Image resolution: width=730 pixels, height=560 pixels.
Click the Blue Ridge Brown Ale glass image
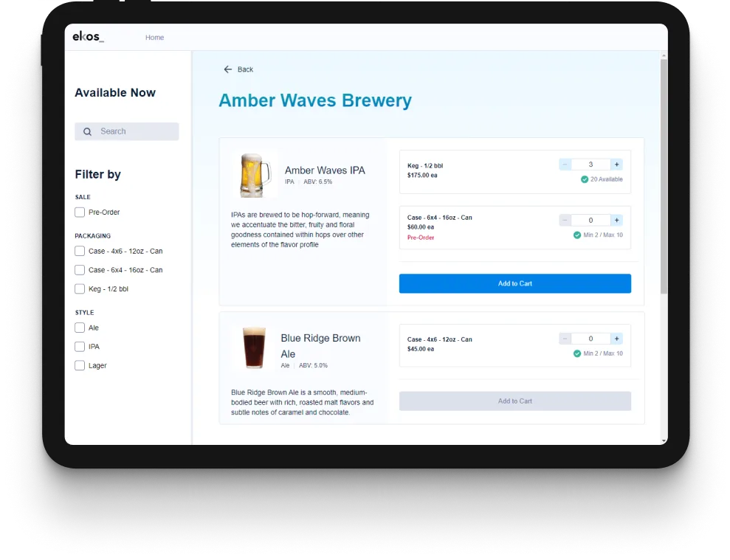tap(254, 348)
